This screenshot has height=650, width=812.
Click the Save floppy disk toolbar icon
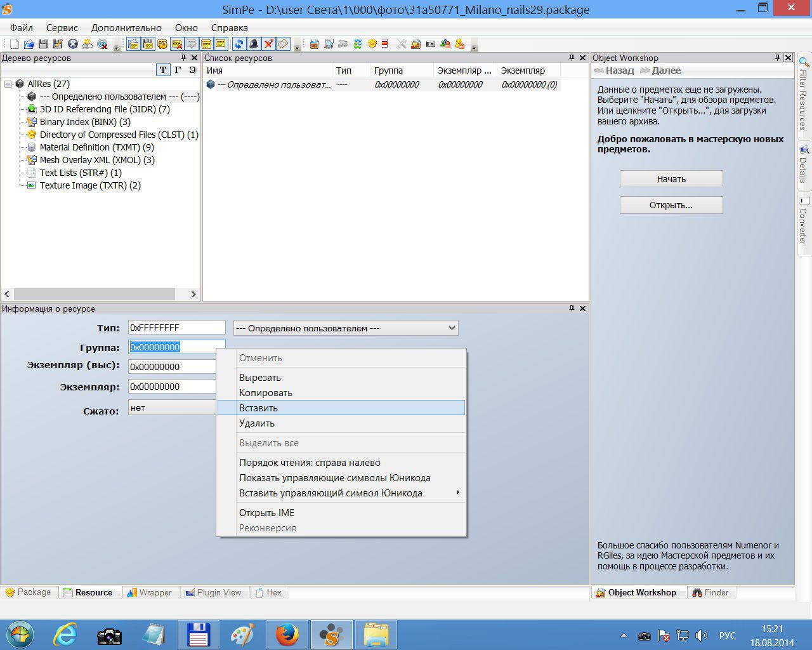coord(43,44)
